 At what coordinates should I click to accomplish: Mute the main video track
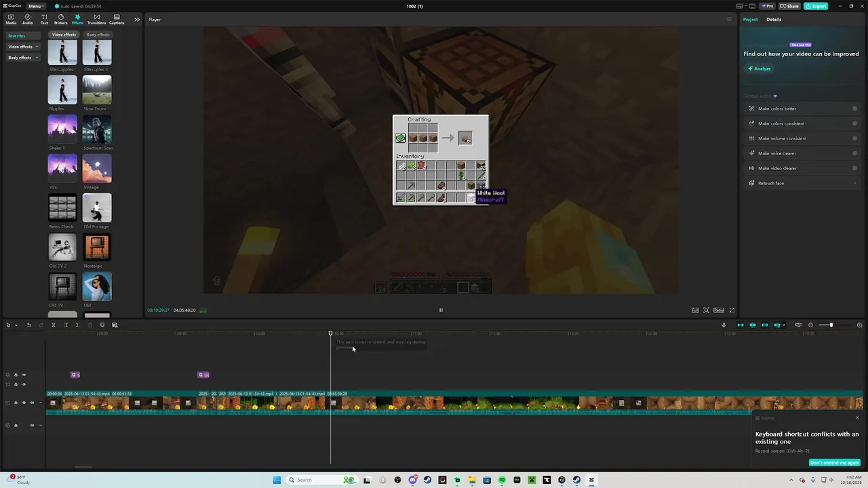pos(32,403)
